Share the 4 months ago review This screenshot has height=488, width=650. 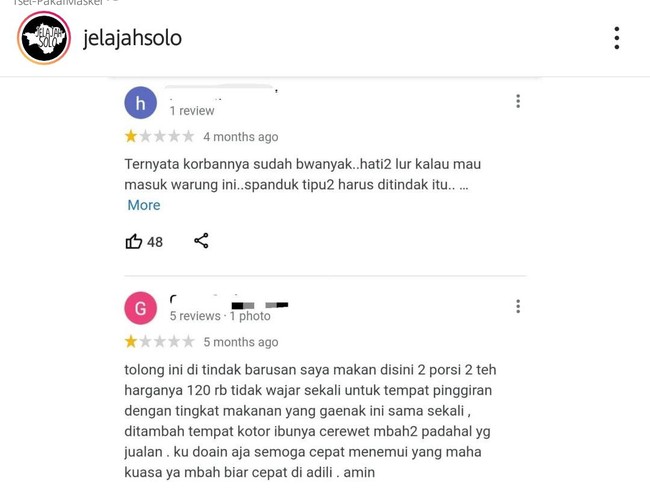tap(201, 240)
